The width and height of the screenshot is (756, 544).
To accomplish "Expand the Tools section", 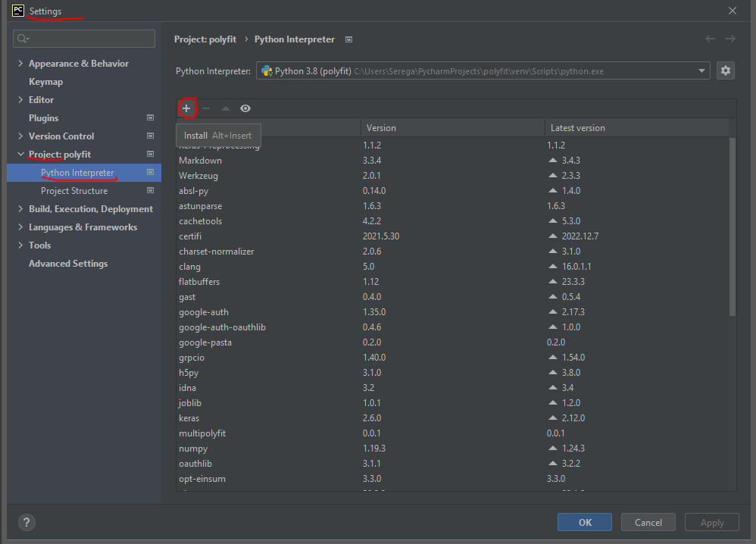I will click(x=20, y=245).
